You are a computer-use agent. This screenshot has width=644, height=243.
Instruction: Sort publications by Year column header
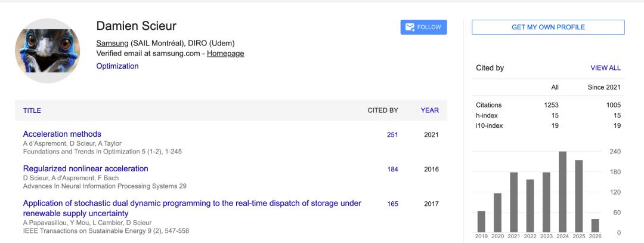click(x=429, y=110)
